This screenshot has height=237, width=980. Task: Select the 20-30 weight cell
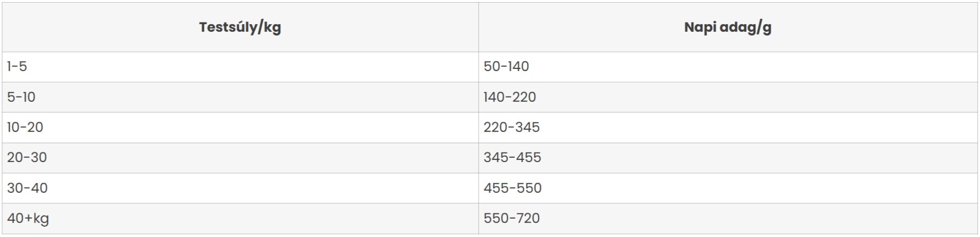point(240,158)
